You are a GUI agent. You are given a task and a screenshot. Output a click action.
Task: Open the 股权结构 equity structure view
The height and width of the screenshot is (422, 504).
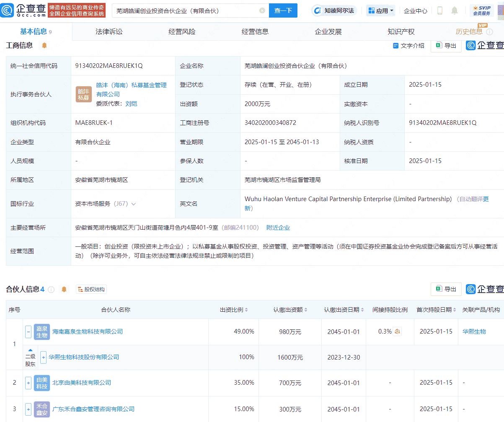point(91,289)
